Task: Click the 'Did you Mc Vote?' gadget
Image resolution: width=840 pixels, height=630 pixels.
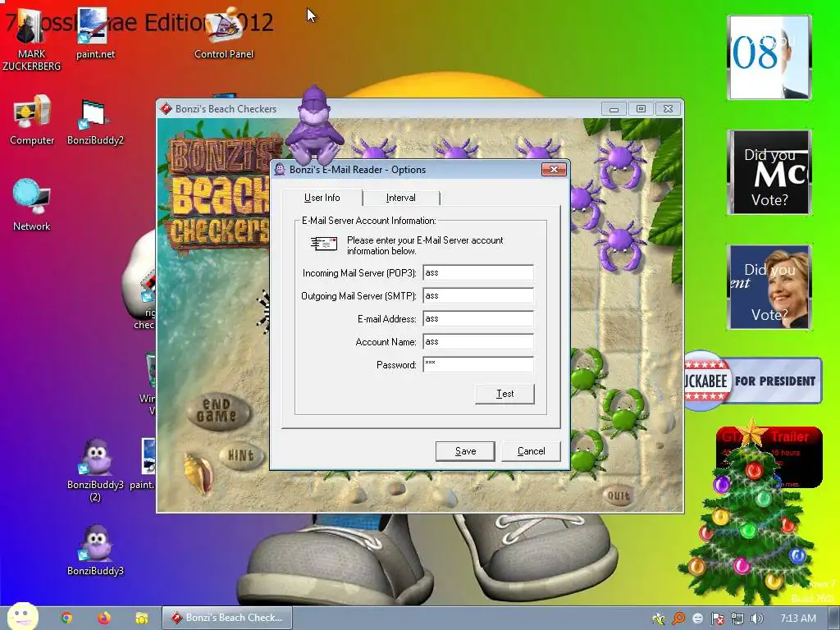Action: click(769, 172)
